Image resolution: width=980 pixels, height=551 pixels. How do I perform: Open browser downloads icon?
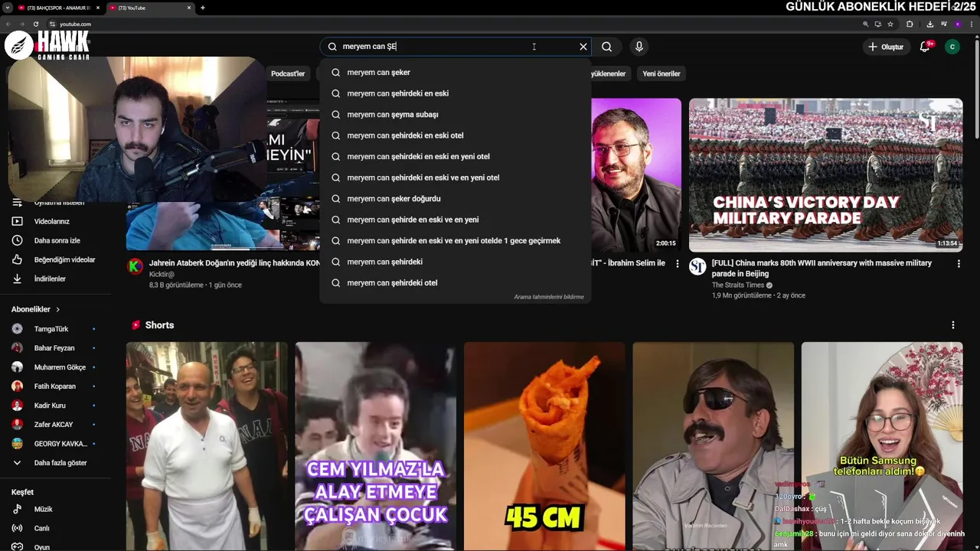pos(929,24)
